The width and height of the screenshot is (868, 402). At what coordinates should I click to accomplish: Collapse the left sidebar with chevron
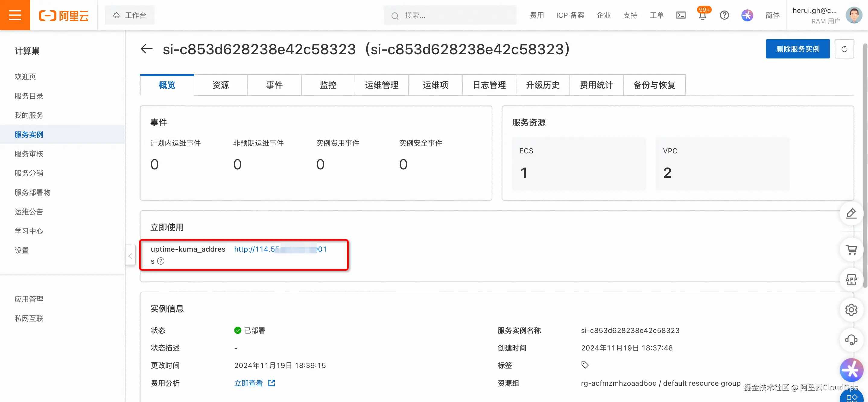[130, 256]
